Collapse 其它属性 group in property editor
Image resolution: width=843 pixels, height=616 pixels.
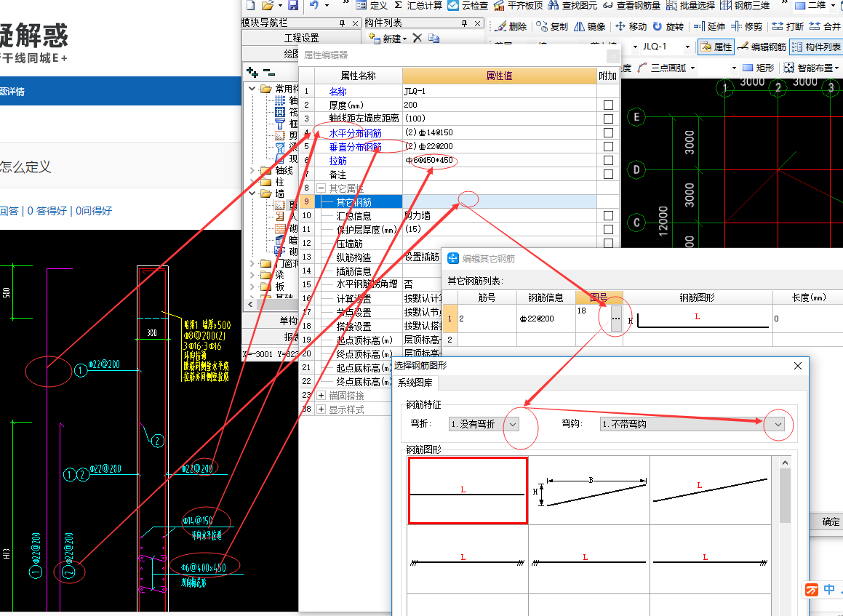(x=321, y=188)
